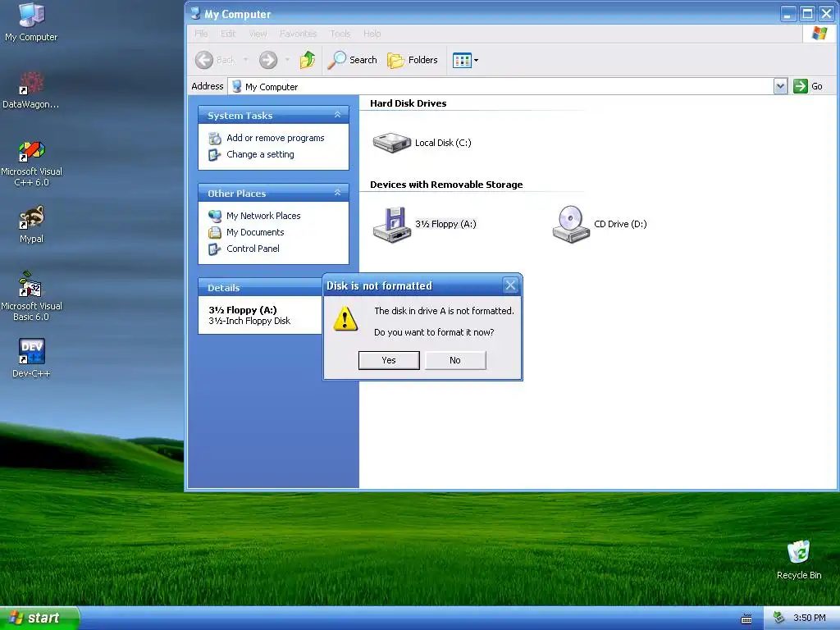Open the Edit menu

[x=228, y=34]
